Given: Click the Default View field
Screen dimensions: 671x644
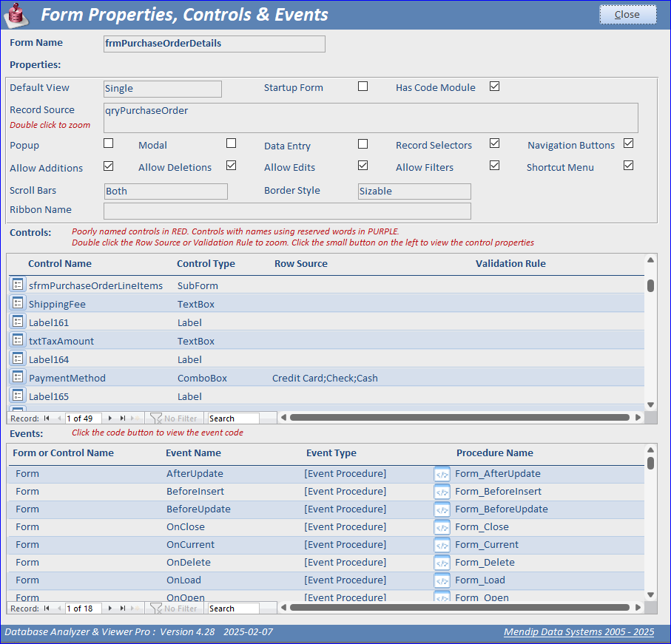Looking at the screenshot, I should tap(163, 89).
